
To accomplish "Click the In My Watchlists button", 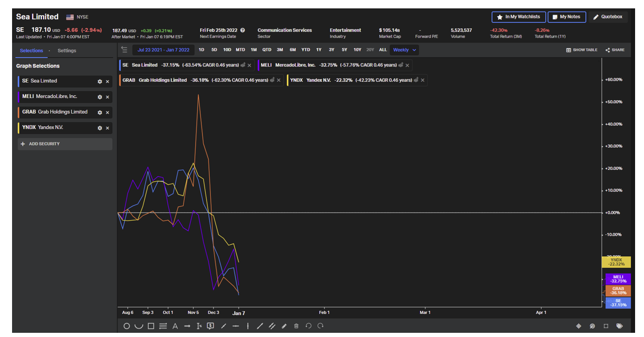I will pyautogui.click(x=519, y=17).
